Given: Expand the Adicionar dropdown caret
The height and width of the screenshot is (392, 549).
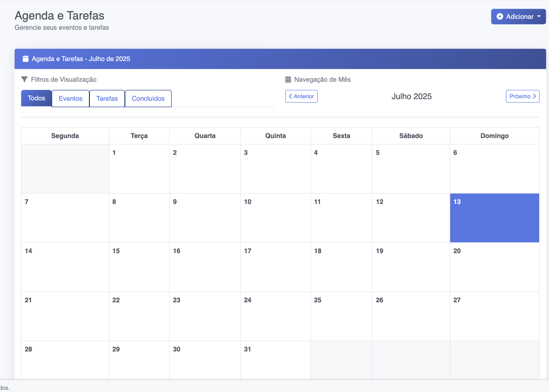Looking at the screenshot, I should tap(539, 16).
